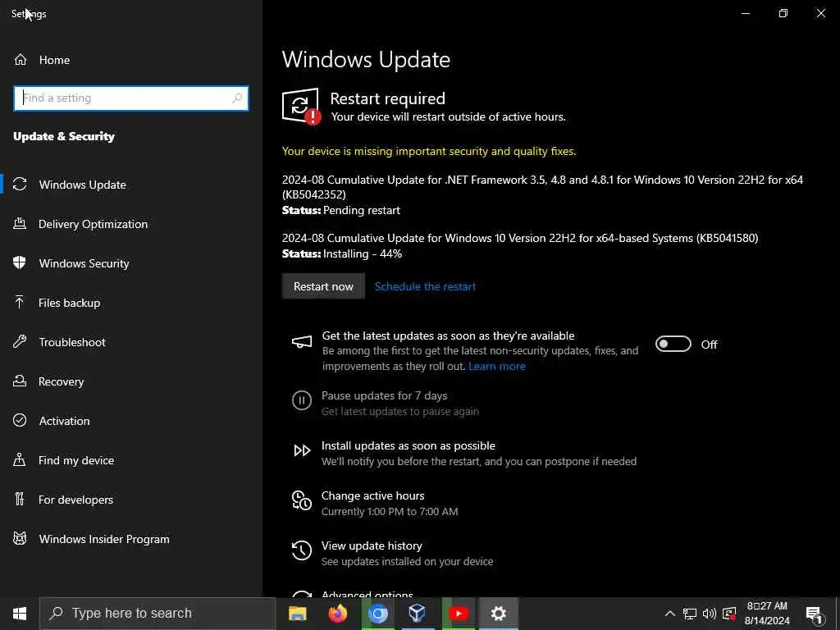
Task: Click the Delivery Optimization icon
Action: [20, 223]
